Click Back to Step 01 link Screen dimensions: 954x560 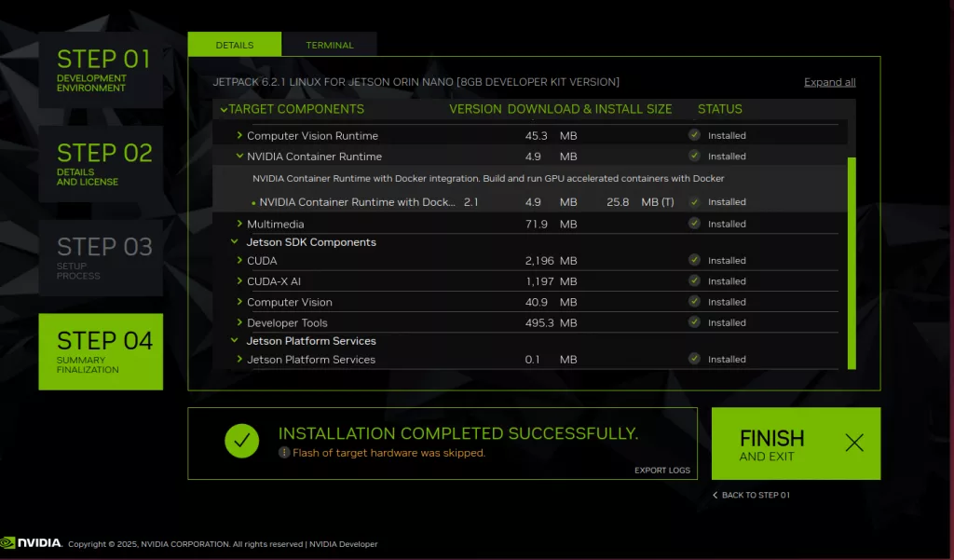tap(752, 495)
